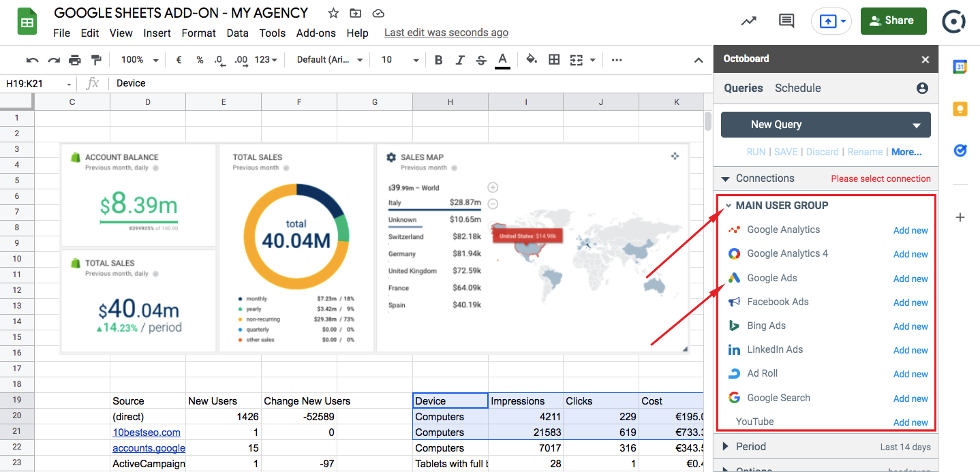980x472 pixels.
Task: Open the Octoboard user profile icon
Action: coord(923,88)
